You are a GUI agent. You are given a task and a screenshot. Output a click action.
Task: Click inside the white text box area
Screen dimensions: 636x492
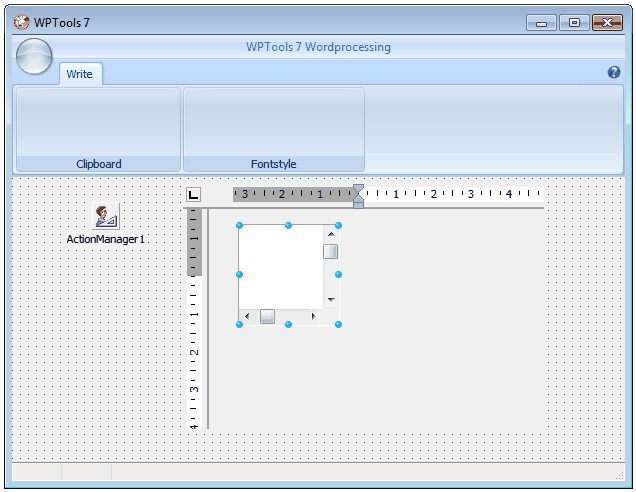(x=280, y=266)
